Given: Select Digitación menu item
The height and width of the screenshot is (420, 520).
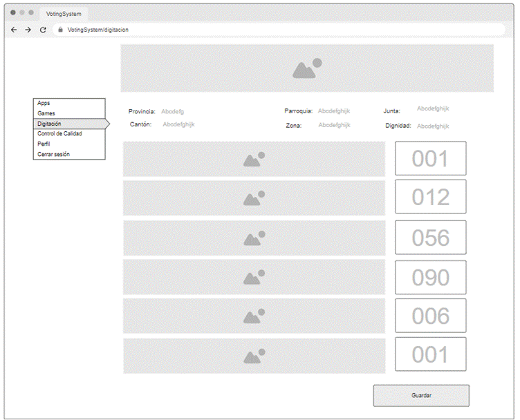Looking at the screenshot, I should coord(50,124).
